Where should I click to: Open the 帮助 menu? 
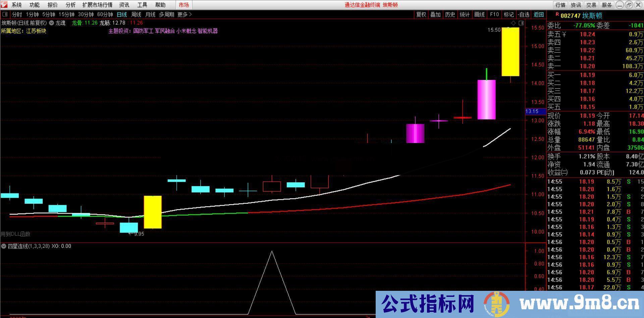click(160, 5)
